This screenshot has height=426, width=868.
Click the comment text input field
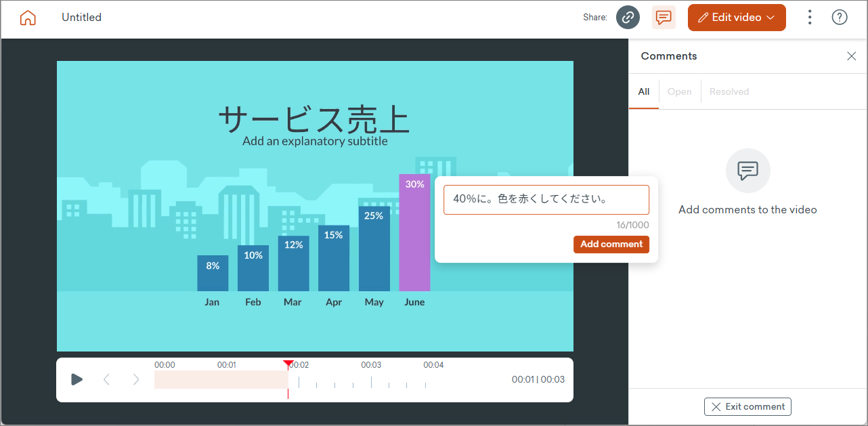point(546,200)
